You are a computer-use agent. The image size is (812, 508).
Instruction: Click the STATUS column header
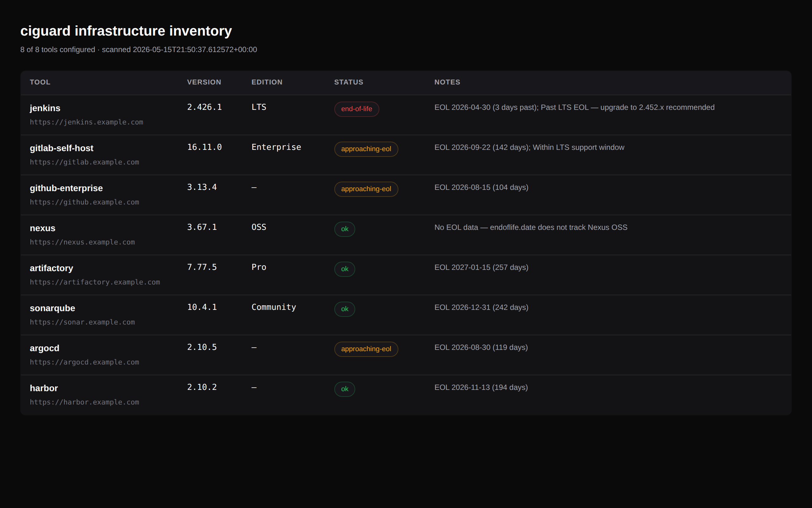pos(349,82)
